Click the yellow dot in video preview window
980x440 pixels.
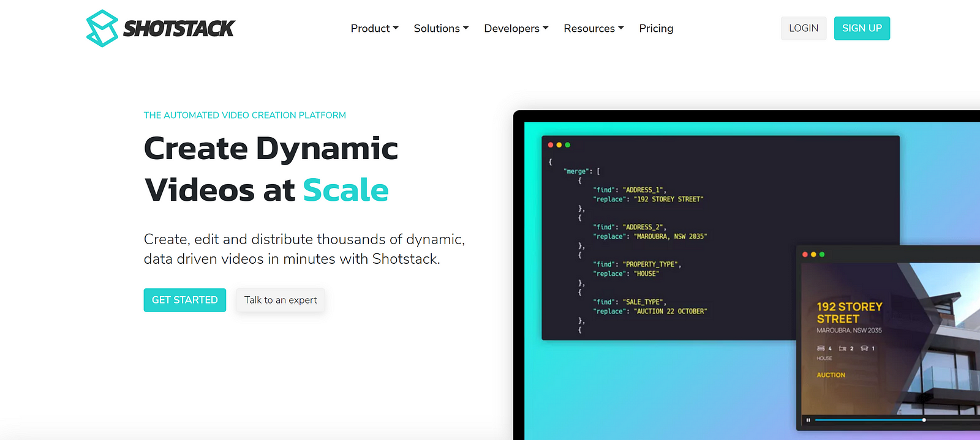point(813,254)
